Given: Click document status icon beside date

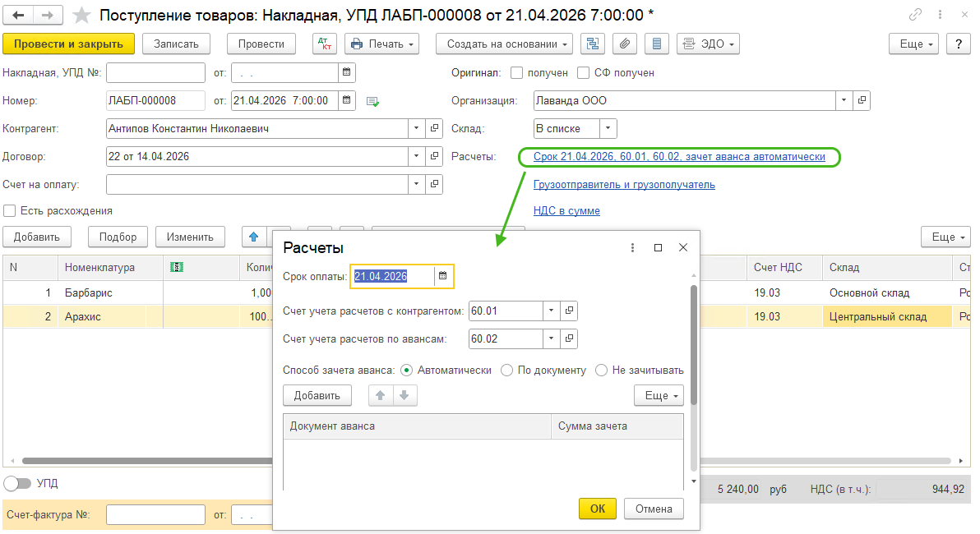Looking at the screenshot, I should click(x=372, y=101).
